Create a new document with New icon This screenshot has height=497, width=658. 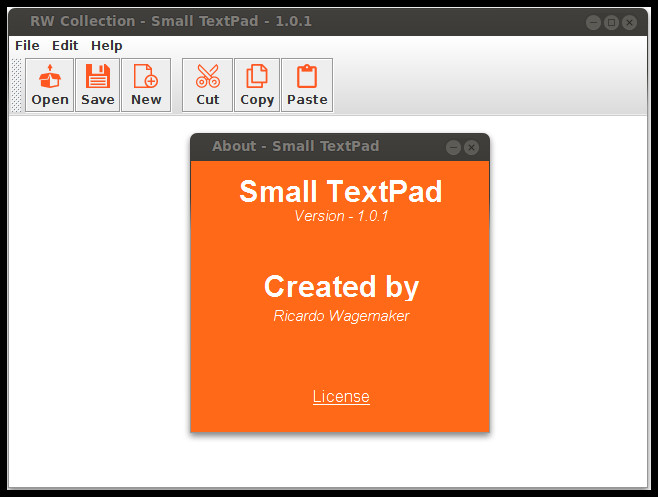tap(146, 85)
